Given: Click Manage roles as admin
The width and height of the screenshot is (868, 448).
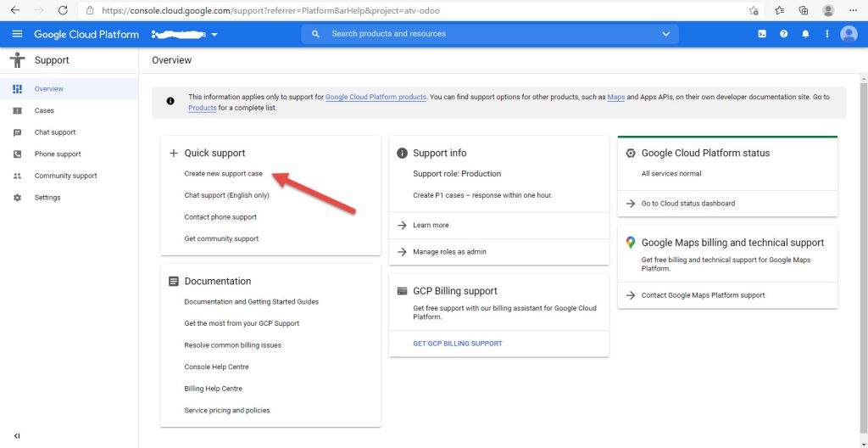Looking at the screenshot, I should click(x=449, y=252).
